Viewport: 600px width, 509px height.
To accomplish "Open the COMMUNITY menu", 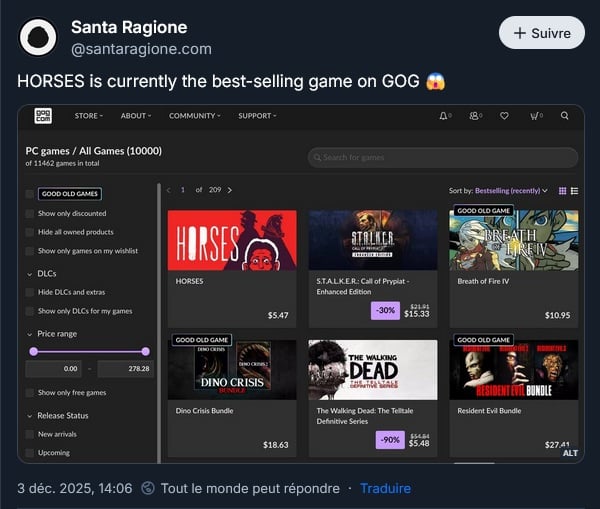I will coord(194,116).
